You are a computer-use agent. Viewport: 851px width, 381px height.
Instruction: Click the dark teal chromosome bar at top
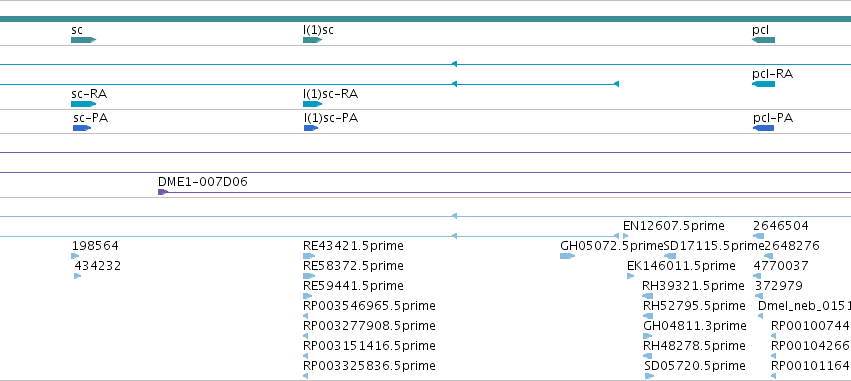click(426, 19)
